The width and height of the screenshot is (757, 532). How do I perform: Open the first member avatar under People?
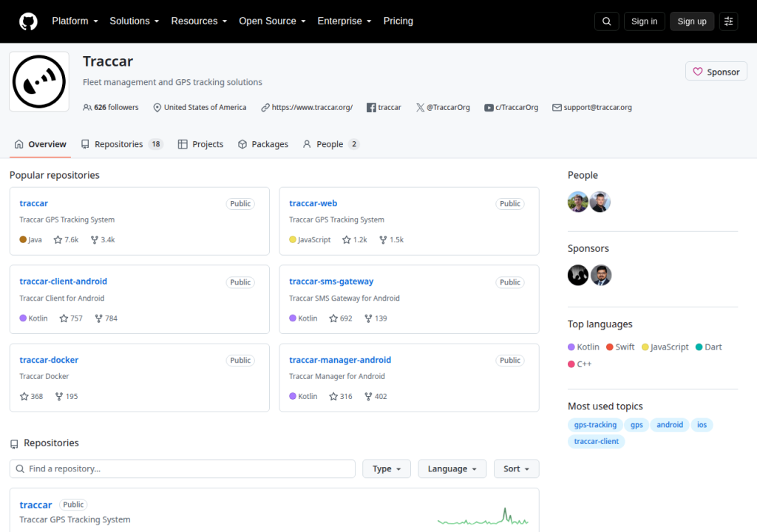point(578,202)
